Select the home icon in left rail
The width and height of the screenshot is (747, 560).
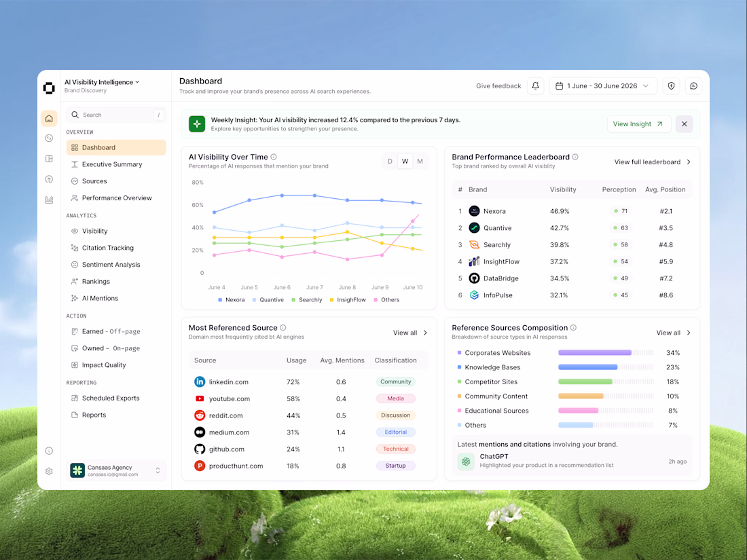click(49, 118)
